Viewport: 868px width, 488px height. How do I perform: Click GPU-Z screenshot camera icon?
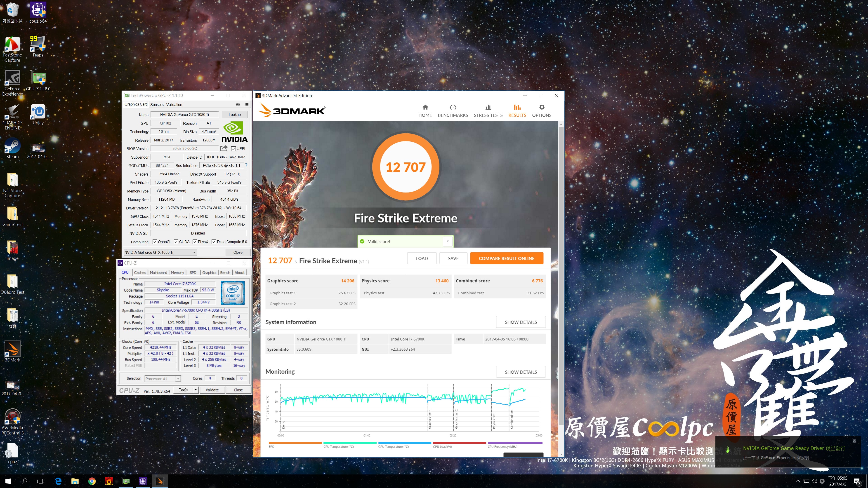click(x=238, y=104)
